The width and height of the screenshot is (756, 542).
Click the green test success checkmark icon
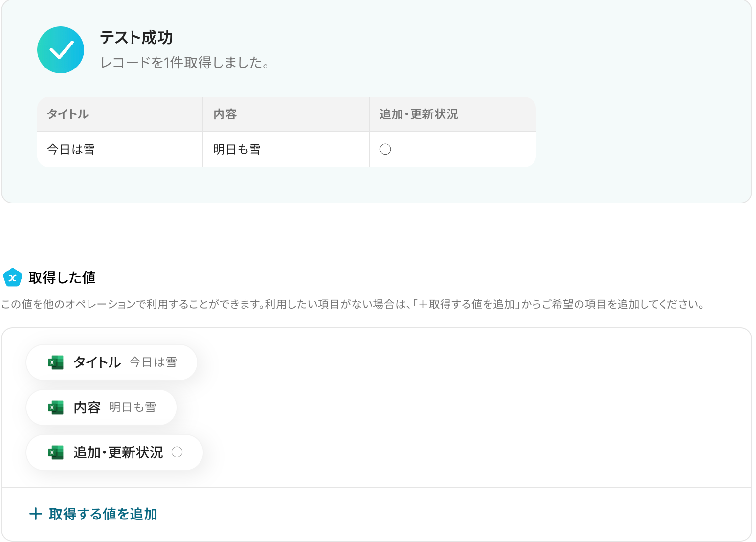pyautogui.click(x=61, y=50)
